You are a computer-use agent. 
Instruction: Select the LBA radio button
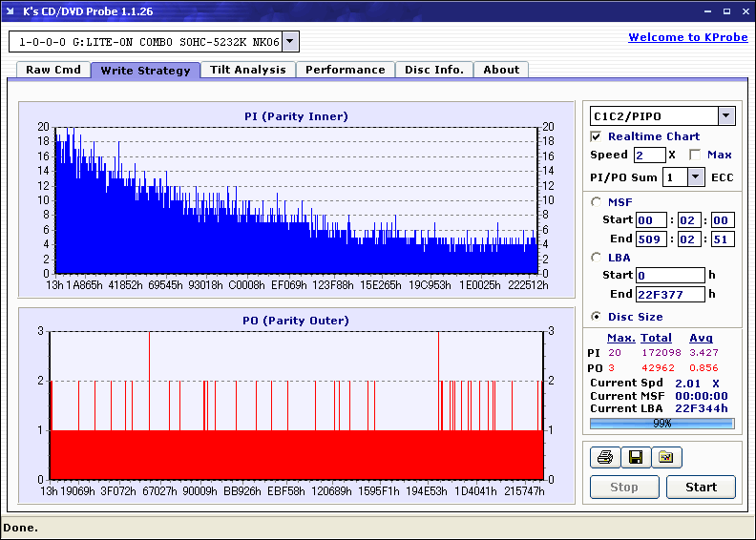point(597,257)
